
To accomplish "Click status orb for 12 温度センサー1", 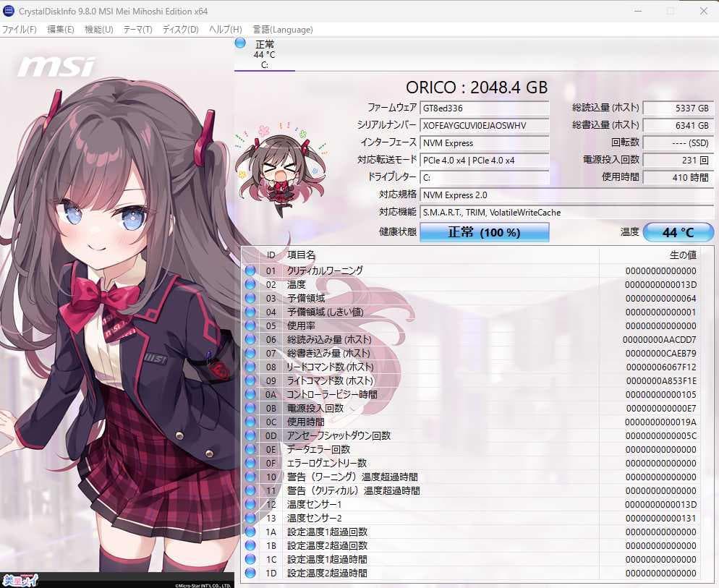I will point(250,505).
